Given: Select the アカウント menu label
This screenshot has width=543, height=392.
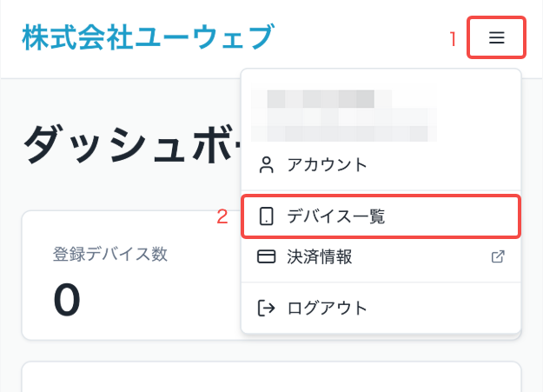Looking at the screenshot, I should point(328,164).
